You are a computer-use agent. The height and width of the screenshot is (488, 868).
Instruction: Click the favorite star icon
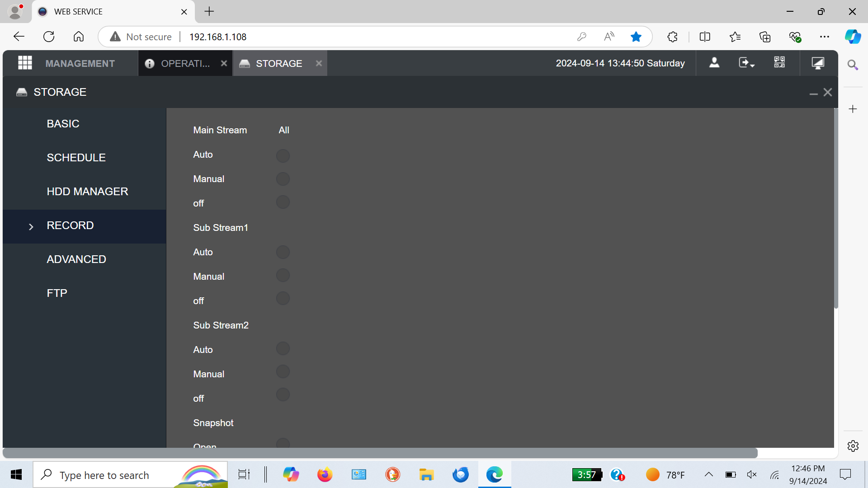tap(636, 37)
